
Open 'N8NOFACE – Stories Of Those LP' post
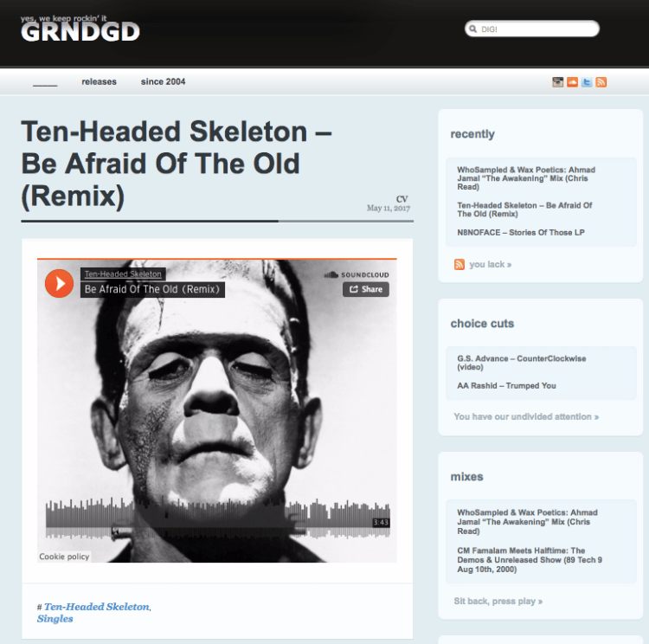tap(521, 232)
